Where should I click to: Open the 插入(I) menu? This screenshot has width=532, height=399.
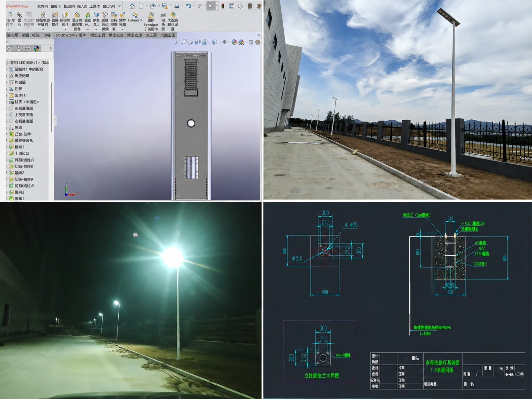click(x=82, y=6)
